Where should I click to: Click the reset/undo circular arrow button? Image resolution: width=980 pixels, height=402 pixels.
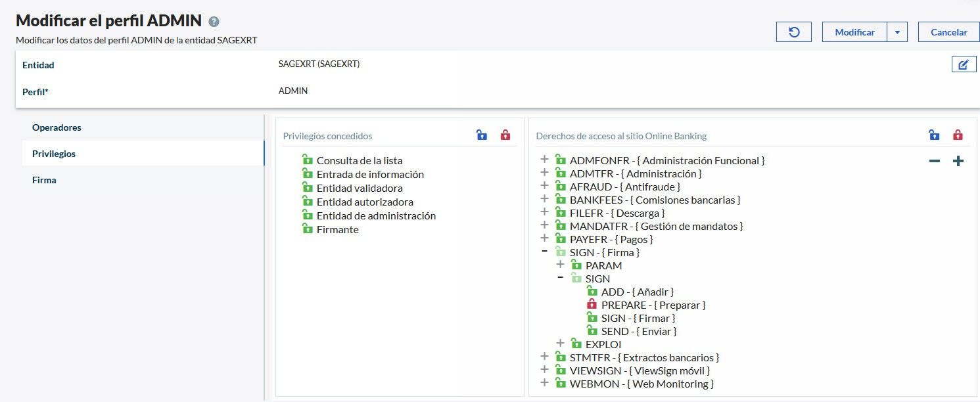click(x=794, y=32)
